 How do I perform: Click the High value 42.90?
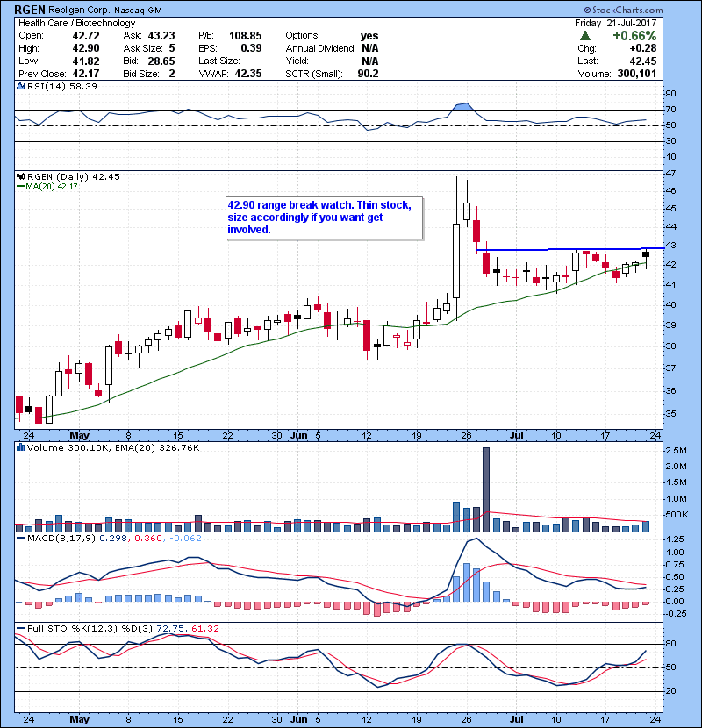(86, 48)
